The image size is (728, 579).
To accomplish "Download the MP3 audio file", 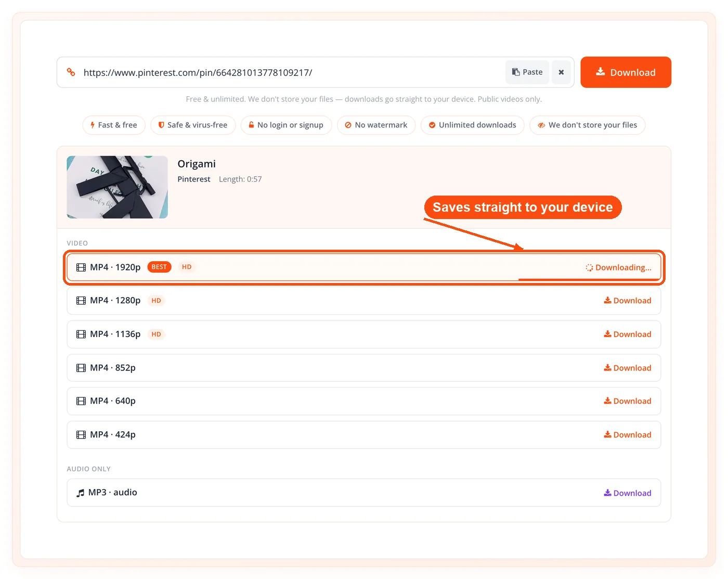I will (627, 493).
